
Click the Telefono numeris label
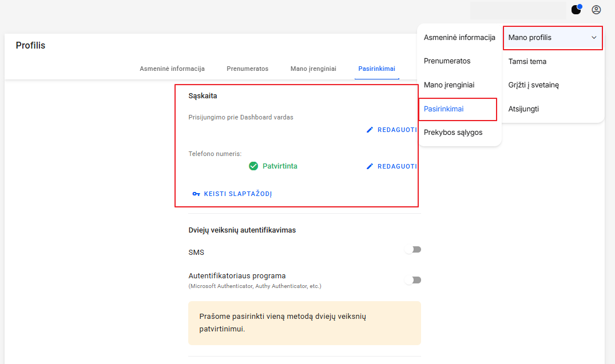coord(215,154)
